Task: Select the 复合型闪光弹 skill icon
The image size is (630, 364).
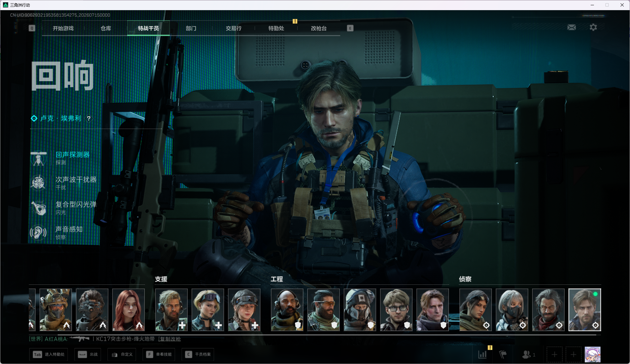Action: [39, 208]
